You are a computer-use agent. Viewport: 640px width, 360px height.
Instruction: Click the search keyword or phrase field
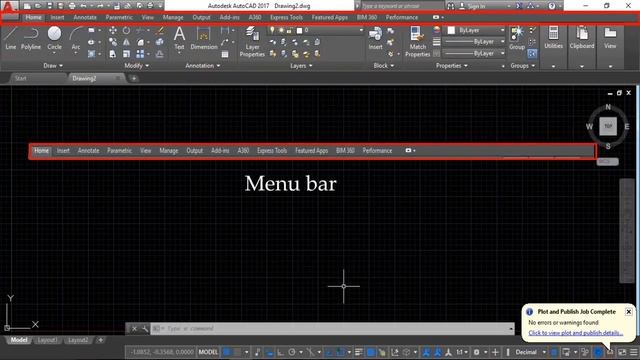coord(402,6)
